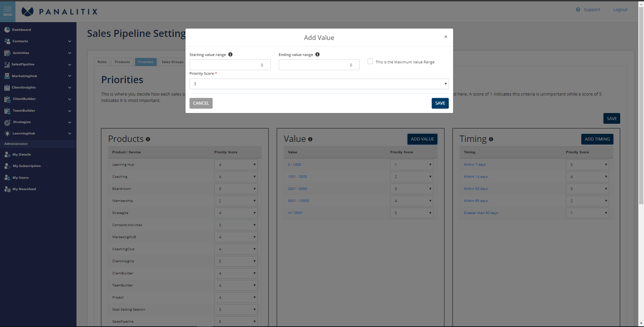Open ClientInsights product priority score dropdown
644x327 pixels.
[x=236, y=261]
